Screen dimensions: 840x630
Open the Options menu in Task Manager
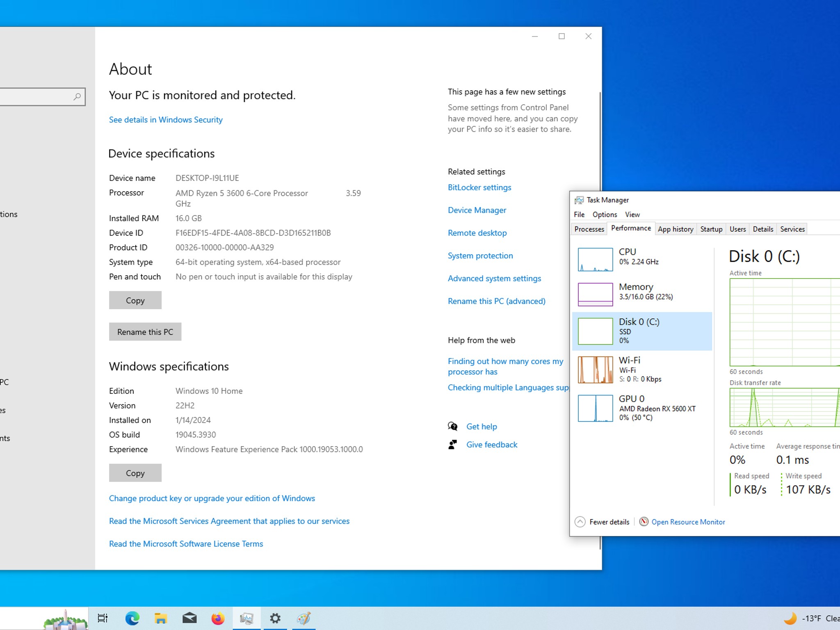pos(605,215)
